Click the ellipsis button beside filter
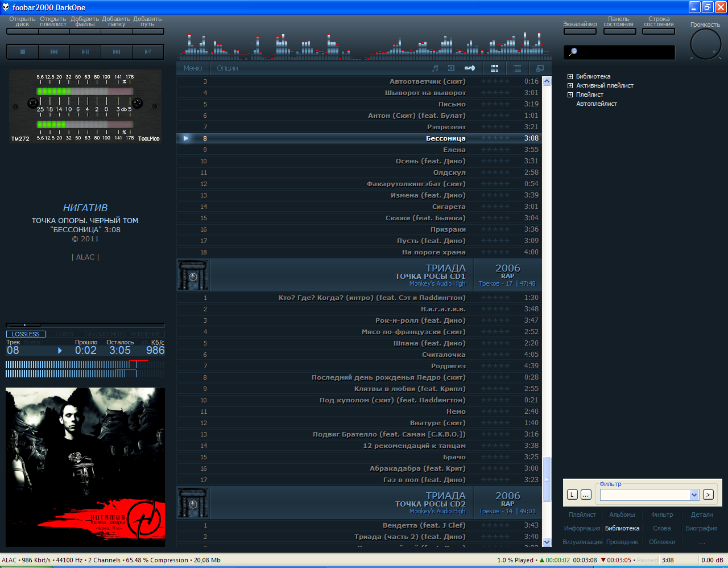728x568 pixels. pyautogui.click(x=586, y=495)
